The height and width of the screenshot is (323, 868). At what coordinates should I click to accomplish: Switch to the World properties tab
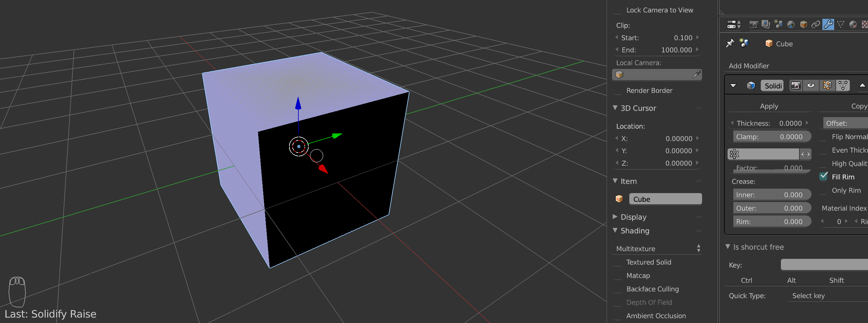click(791, 24)
